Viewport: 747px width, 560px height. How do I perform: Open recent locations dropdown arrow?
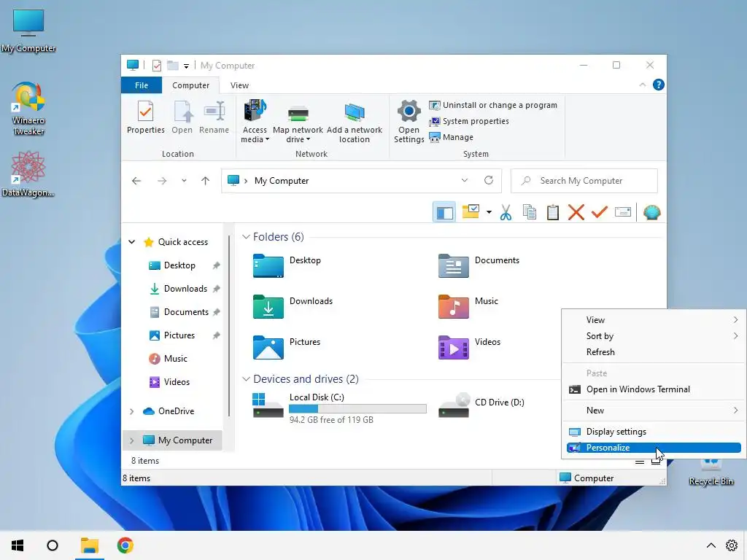pyautogui.click(x=184, y=181)
